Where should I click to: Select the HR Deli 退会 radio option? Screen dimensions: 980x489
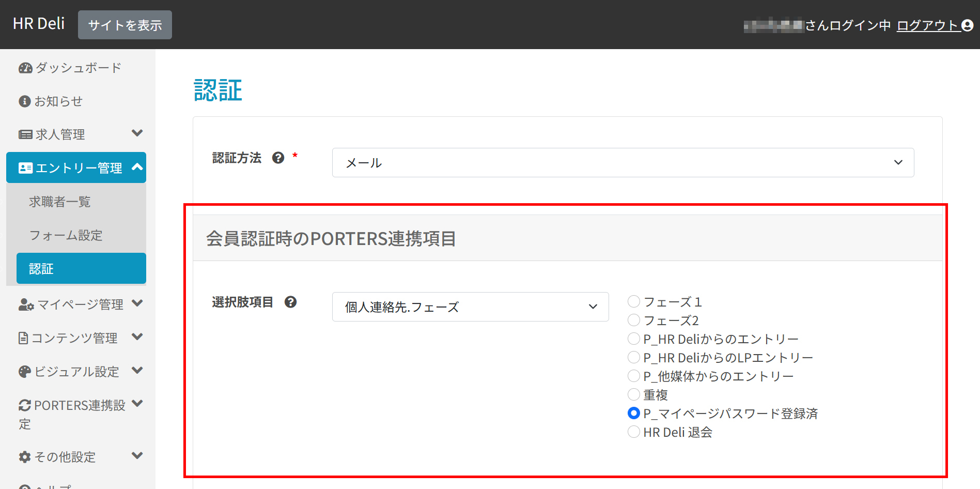[x=634, y=432]
